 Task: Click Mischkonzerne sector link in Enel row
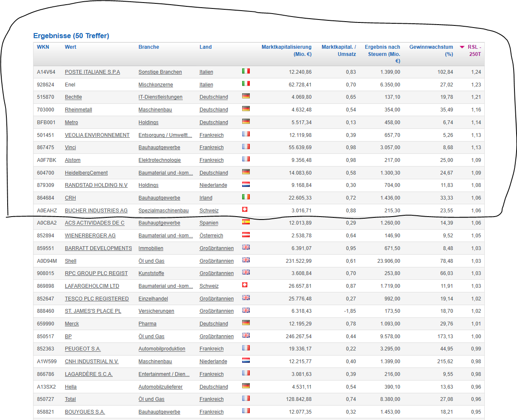pos(156,85)
